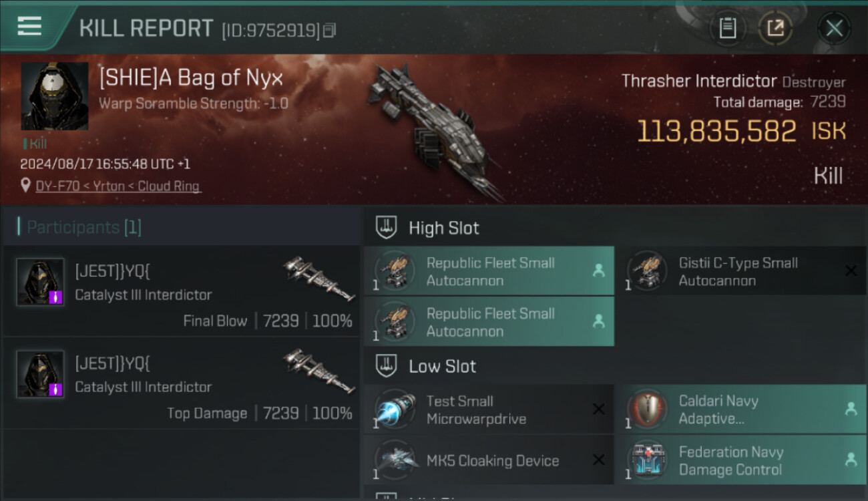Open the Top Damage participant portrait
Image resolution: width=868 pixels, height=501 pixels.
point(40,374)
